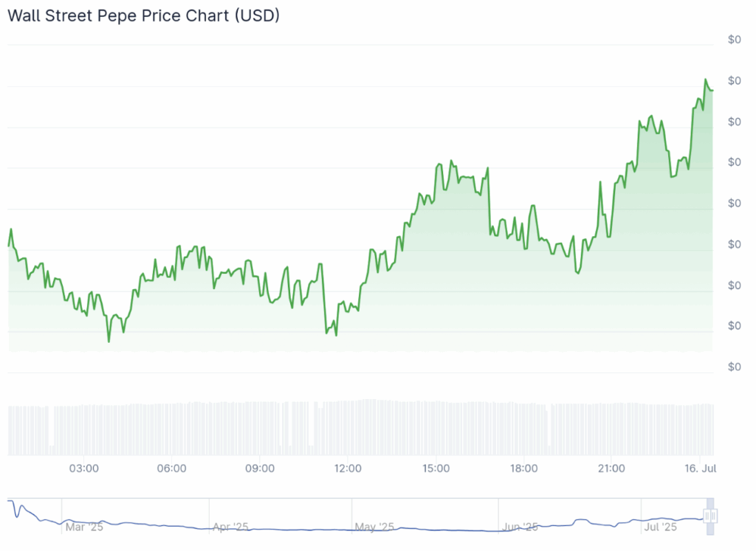The width and height of the screenshot is (756, 551).
Task: Click the navigator range handle icon
Action: (711, 516)
